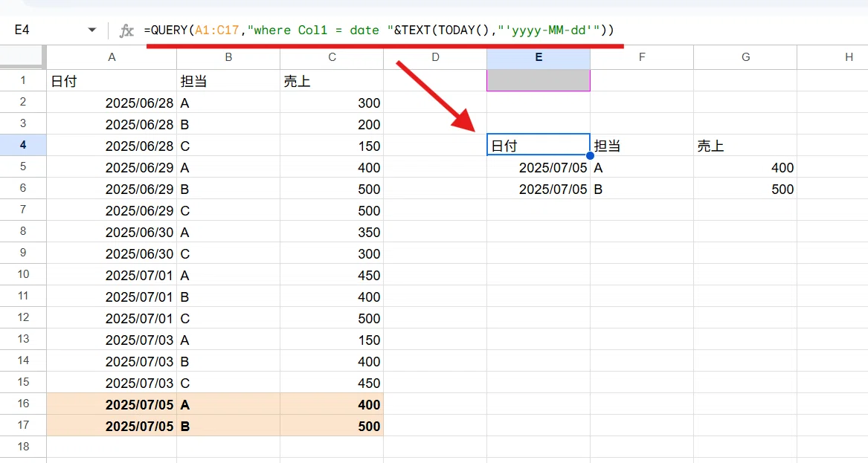Click highlighted cell A17 2025/07/05
This screenshot has height=463, width=868.
pos(112,426)
